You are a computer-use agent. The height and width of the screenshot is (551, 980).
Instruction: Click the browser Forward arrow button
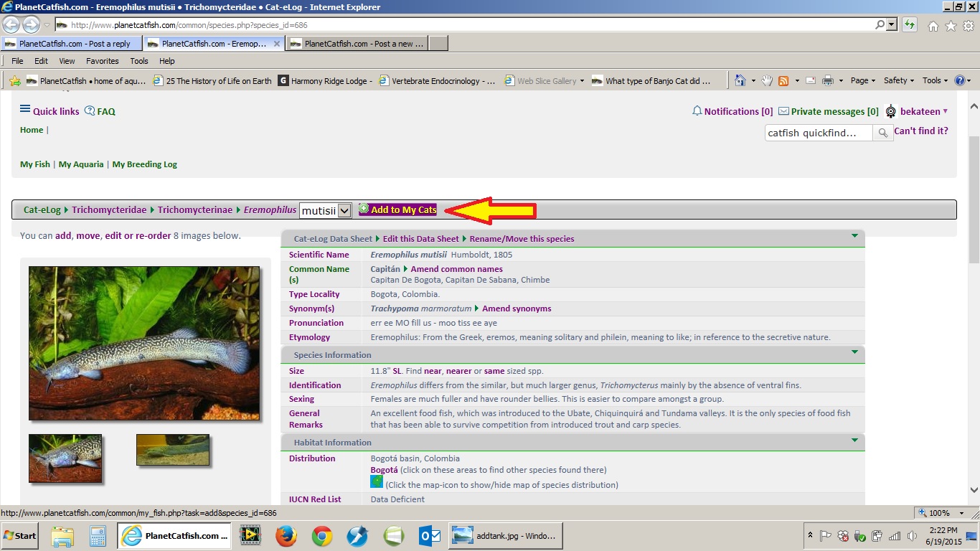31,24
